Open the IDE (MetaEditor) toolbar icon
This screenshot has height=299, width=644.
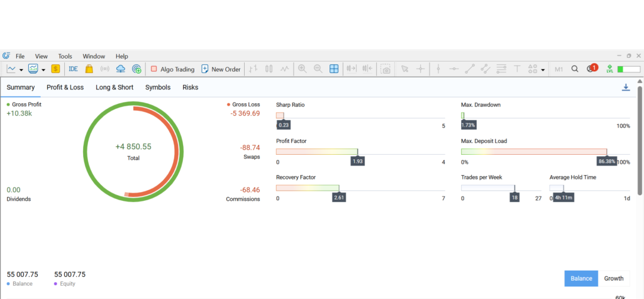point(73,69)
